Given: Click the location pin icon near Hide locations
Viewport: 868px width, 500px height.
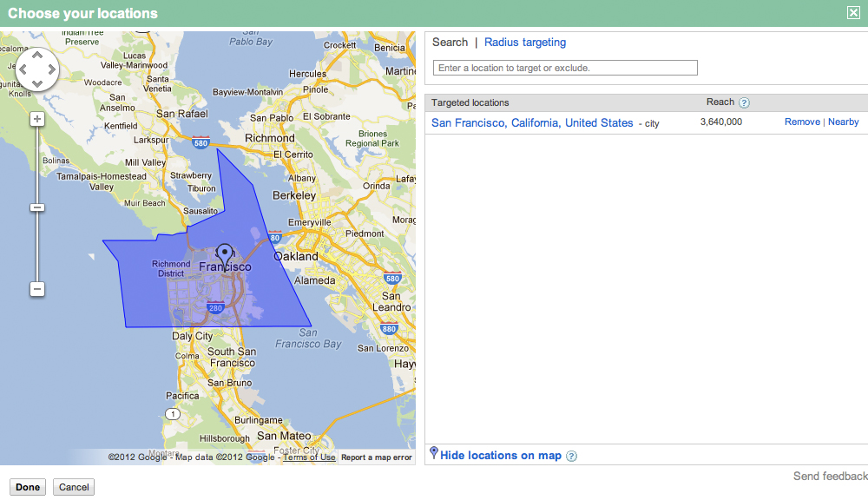Looking at the screenshot, I should click(x=434, y=454).
